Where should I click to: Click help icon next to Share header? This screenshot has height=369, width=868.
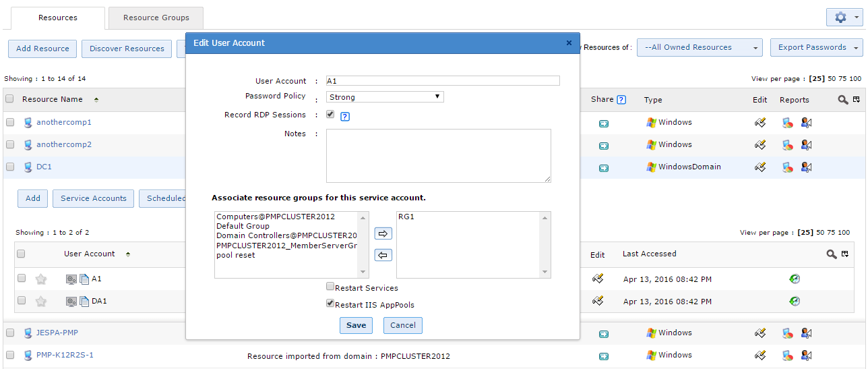coord(621,100)
